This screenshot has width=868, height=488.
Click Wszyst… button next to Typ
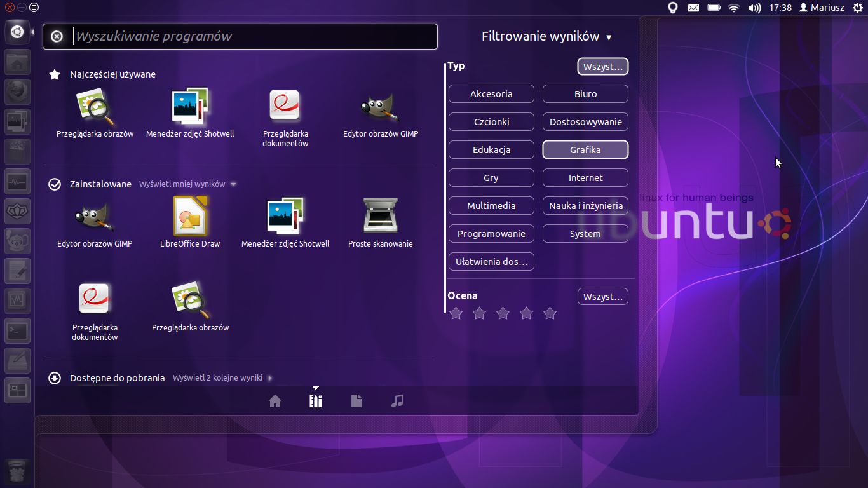pos(602,67)
